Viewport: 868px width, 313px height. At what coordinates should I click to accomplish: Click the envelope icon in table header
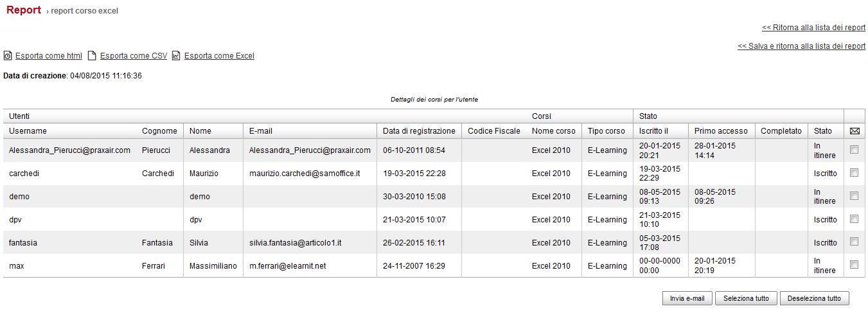[x=855, y=131]
